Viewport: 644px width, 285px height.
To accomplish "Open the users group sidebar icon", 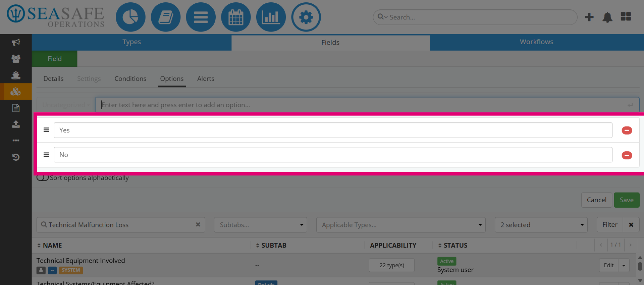I will pos(16,59).
